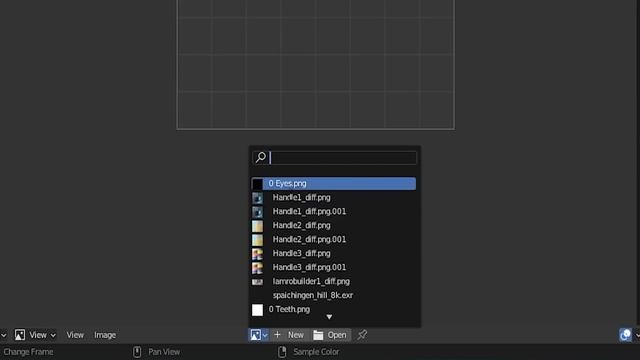Image resolution: width=640 pixels, height=360 pixels.
Task: Click the Sample Color mouse icon in status bar
Action: [x=282, y=352]
